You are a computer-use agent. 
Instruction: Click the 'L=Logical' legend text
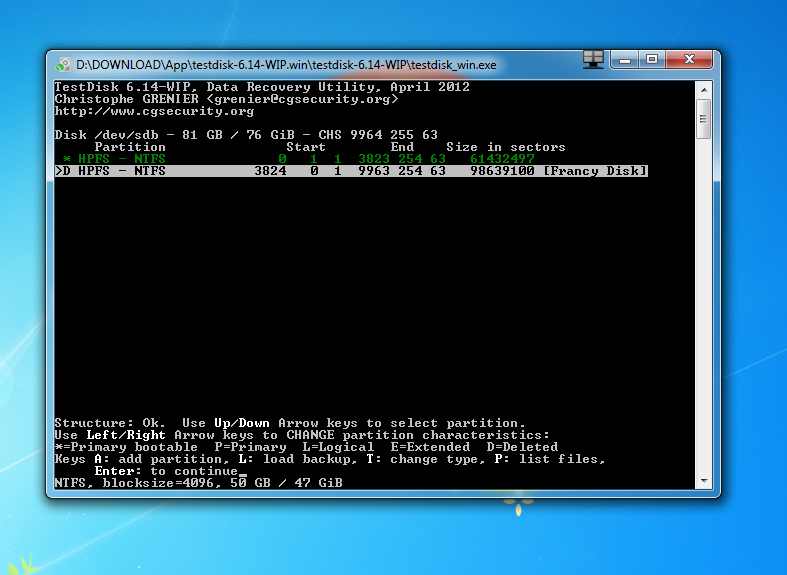(338, 447)
